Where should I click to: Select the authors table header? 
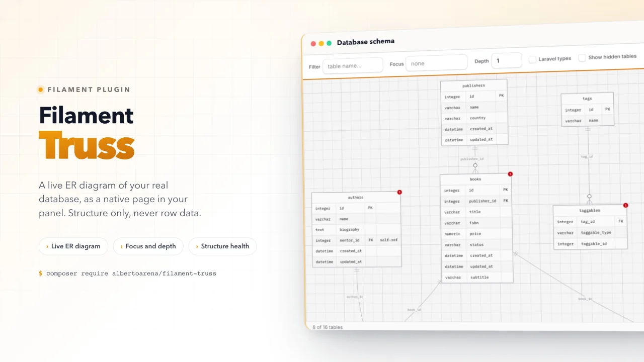[356, 197]
